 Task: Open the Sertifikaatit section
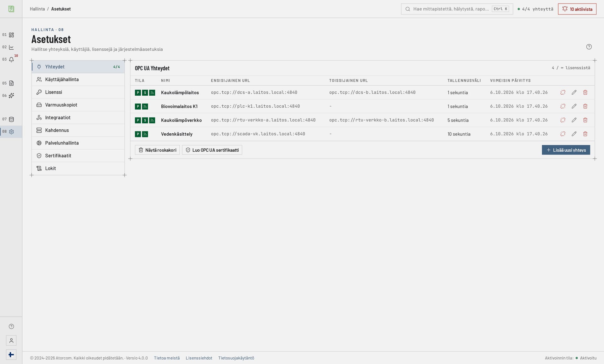coord(78,156)
